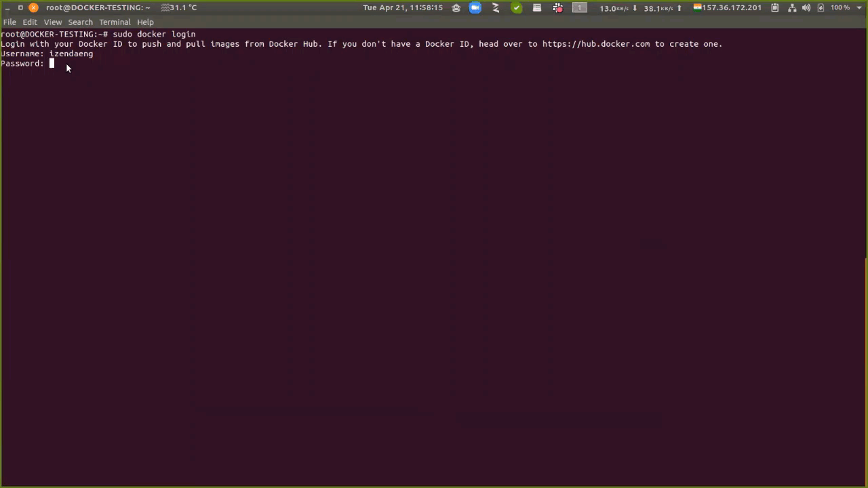The height and width of the screenshot is (488, 868).
Task: Click the Indian flag IP address indicator
Action: coord(728,7)
